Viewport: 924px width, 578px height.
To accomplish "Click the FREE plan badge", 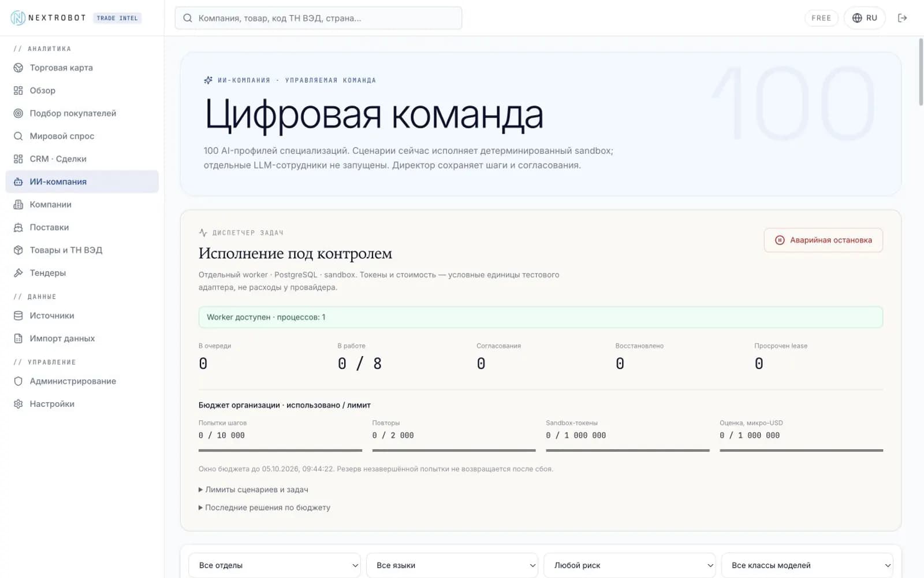I will point(821,18).
